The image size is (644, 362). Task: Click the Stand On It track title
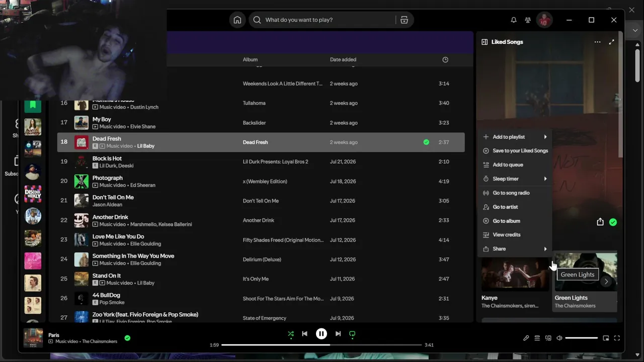point(107,276)
